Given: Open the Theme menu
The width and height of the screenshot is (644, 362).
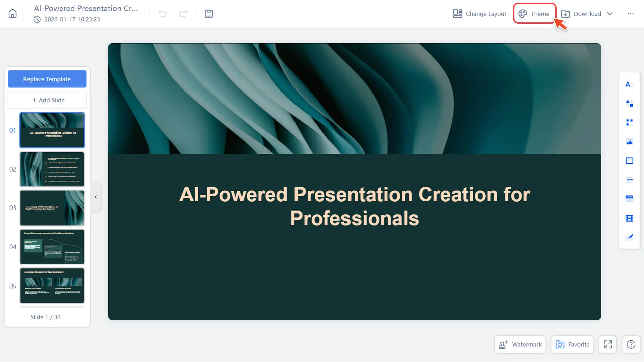Looking at the screenshot, I should pyautogui.click(x=534, y=14).
